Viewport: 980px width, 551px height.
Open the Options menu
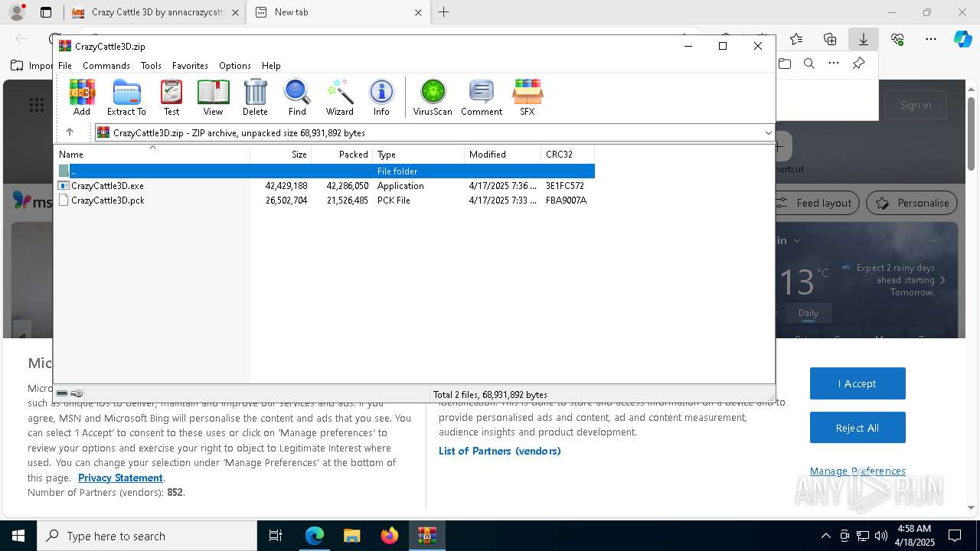pos(234,66)
